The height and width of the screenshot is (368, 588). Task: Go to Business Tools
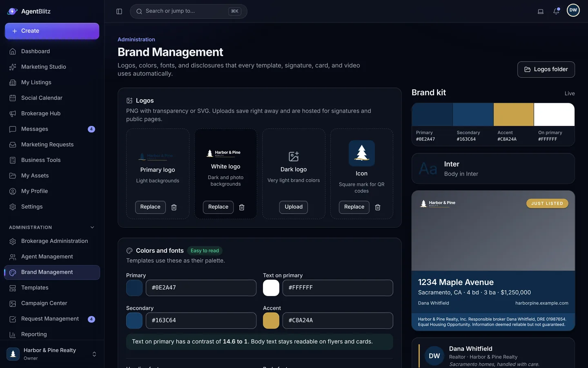pos(52,160)
